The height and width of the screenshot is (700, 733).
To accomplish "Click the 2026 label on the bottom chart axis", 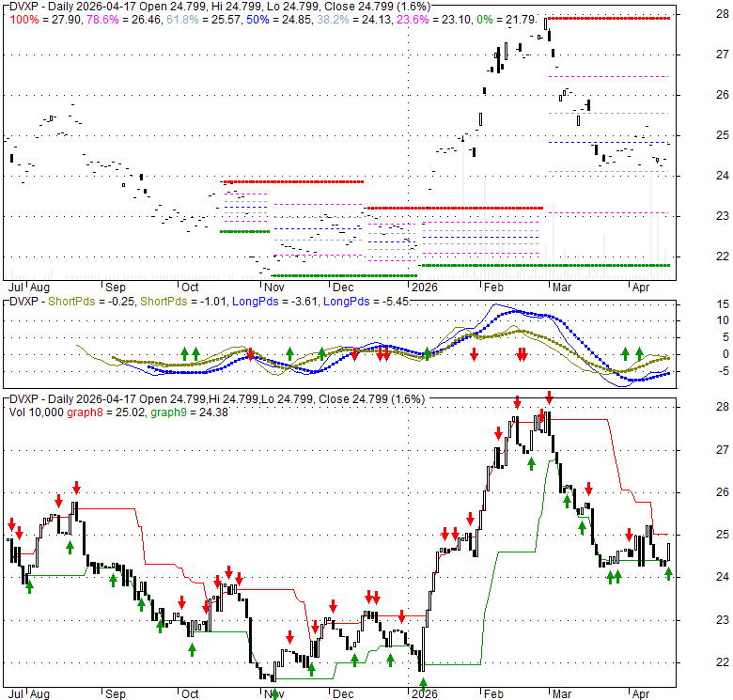I will 424,695.
